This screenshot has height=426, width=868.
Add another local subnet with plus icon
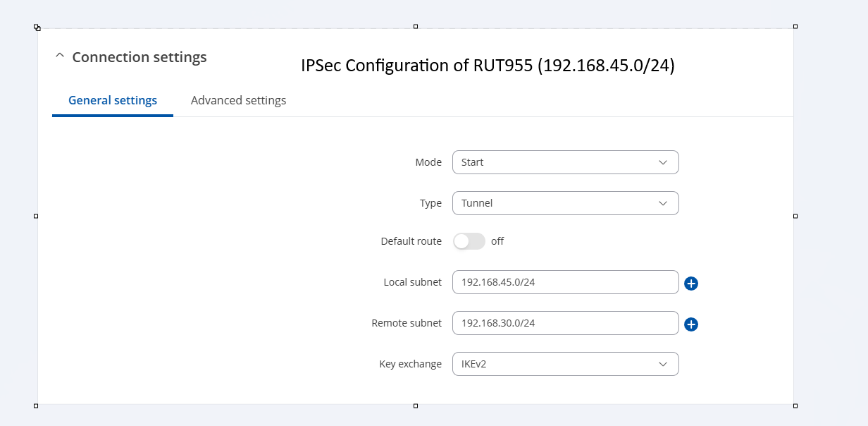tap(691, 284)
